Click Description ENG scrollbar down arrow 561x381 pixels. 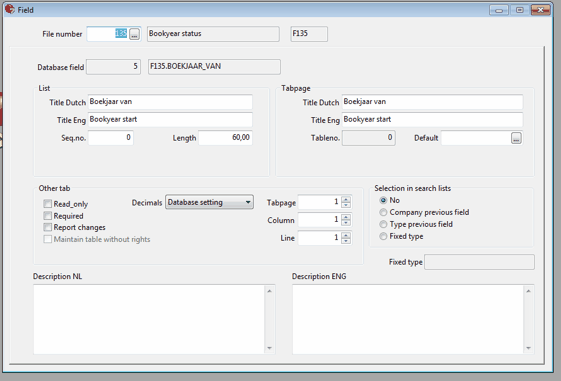tap(528, 348)
